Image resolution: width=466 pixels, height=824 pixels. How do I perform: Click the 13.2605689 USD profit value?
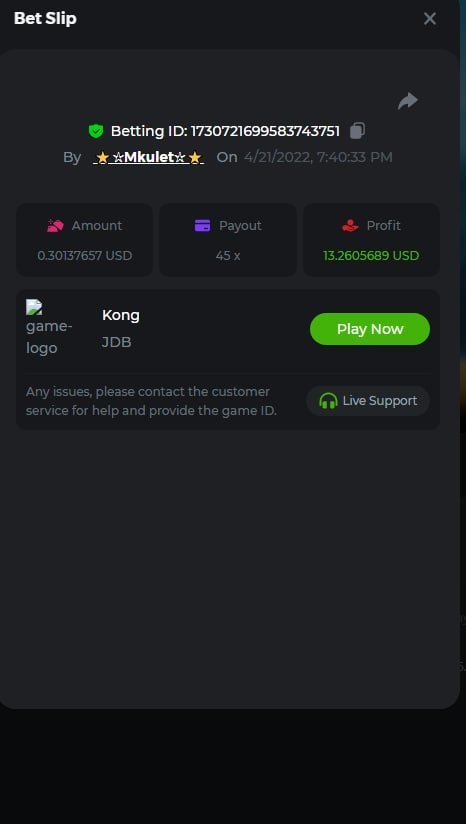coord(371,256)
